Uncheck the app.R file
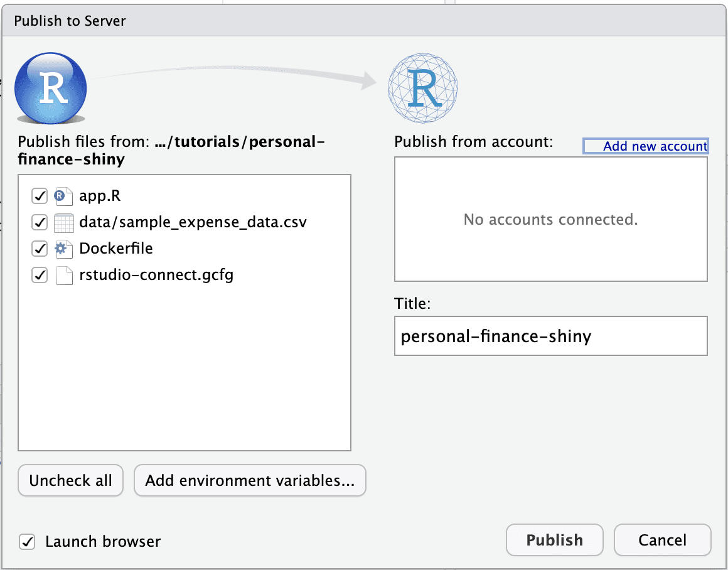Image resolution: width=728 pixels, height=570 pixels. 39,195
